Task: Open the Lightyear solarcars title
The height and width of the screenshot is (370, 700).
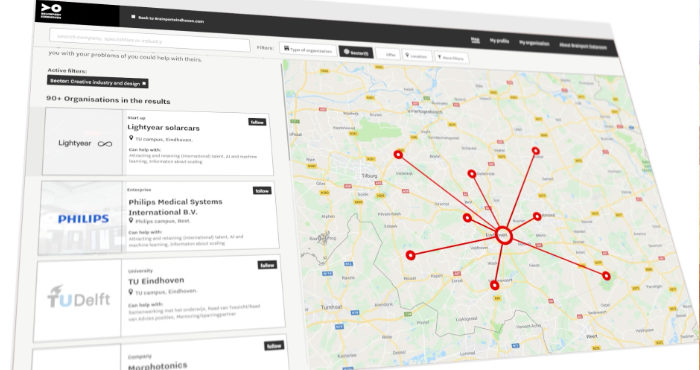Action: [x=163, y=128]
